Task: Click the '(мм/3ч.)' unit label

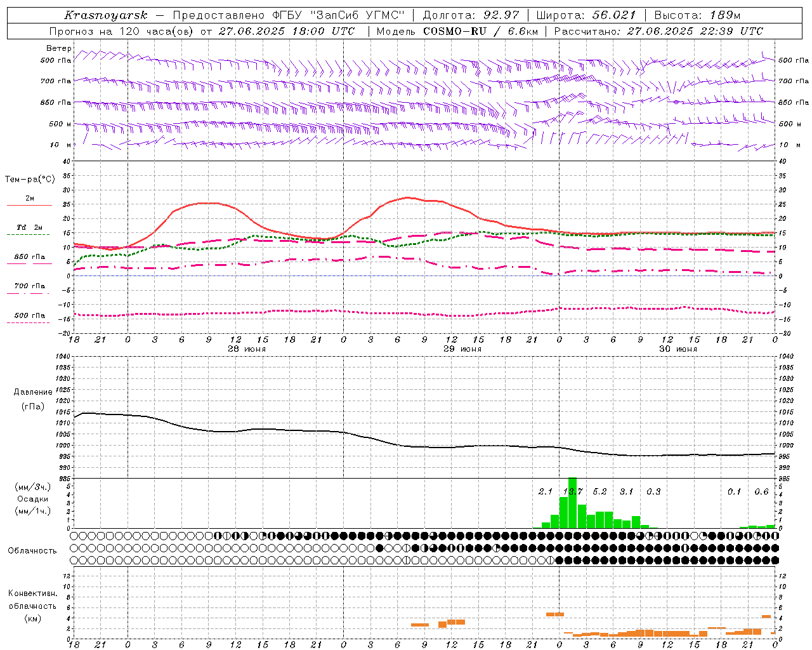Action: click(x=33, y=487)
